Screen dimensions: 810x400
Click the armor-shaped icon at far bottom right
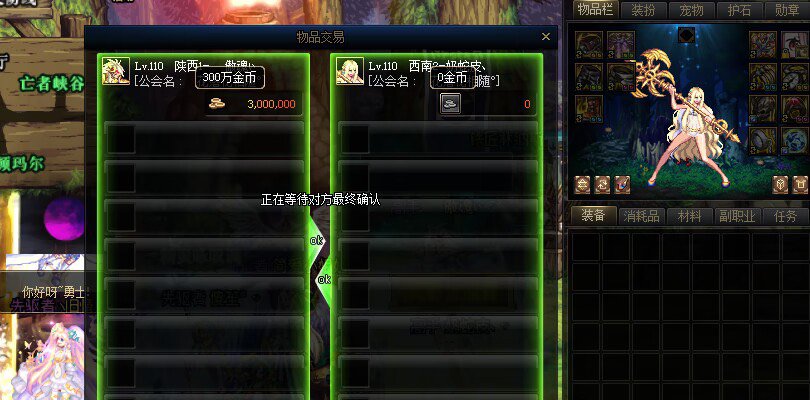(800, 184)
